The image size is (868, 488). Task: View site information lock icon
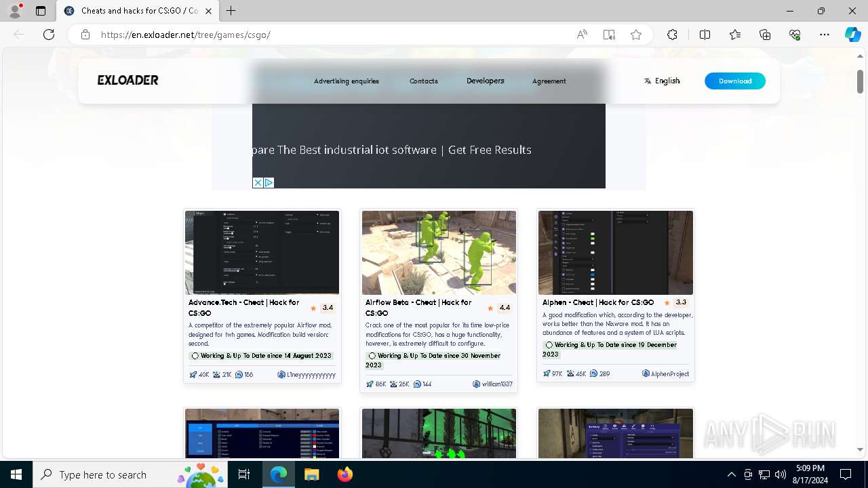coord(85,35)
